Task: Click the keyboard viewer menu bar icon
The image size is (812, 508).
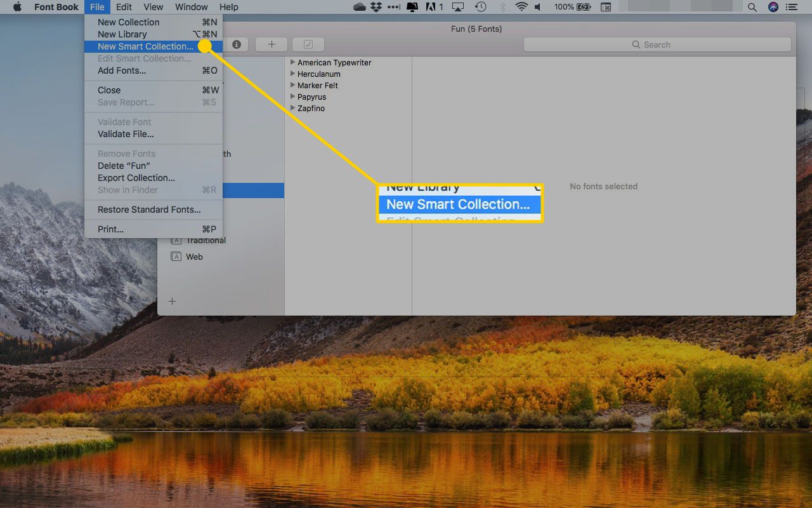Action: pos(606,7)
